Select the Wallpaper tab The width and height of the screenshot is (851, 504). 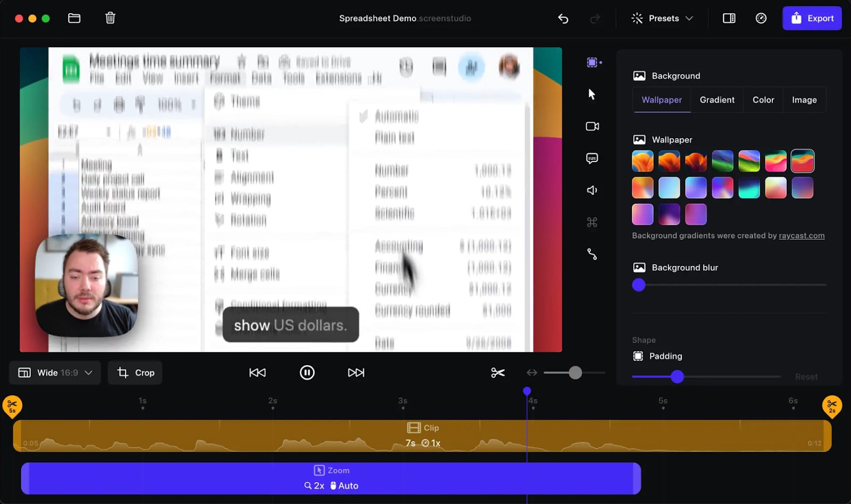tap(662, 100)
